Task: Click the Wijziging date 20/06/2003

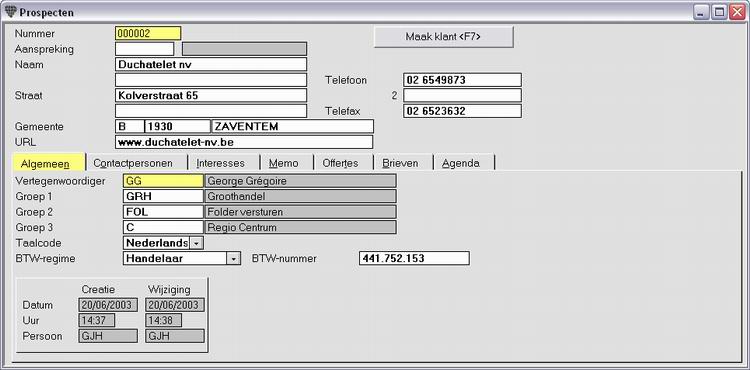Action: pos(175,305)
